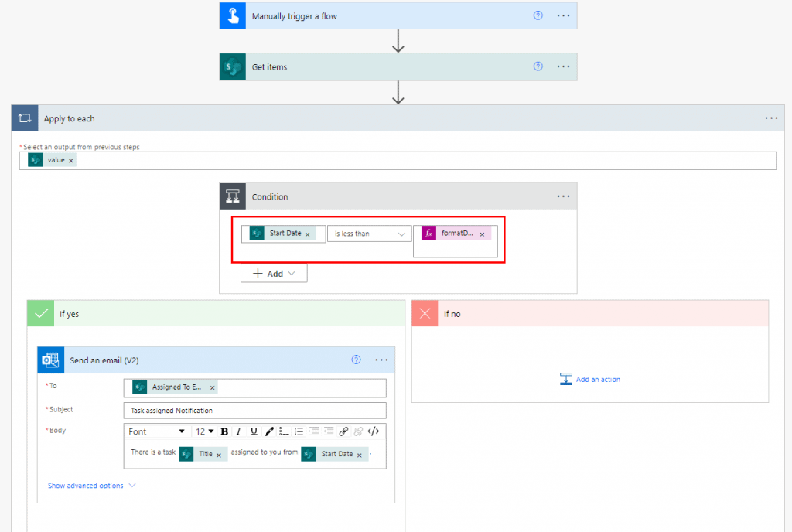792x532 pixels.
Task: Remove the formatDateTime expression token
Action: (482, 234)
